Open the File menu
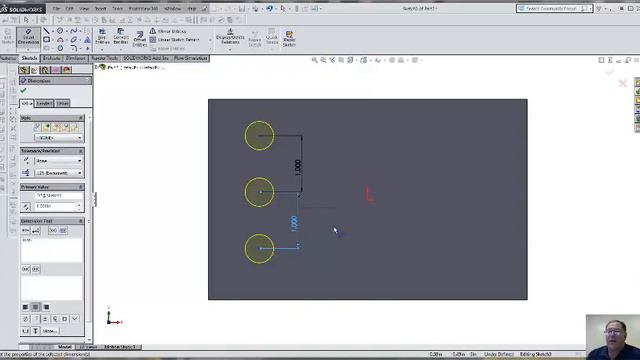640x360 pixels. (56, 8)
